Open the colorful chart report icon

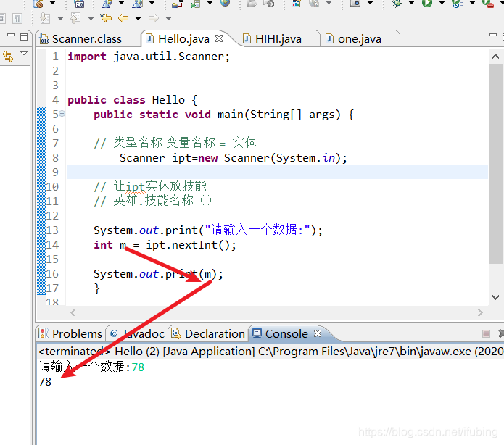coord(296,3)
